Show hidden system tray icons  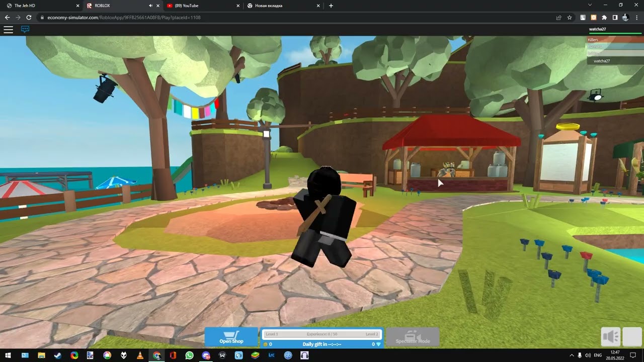point(572,355)
